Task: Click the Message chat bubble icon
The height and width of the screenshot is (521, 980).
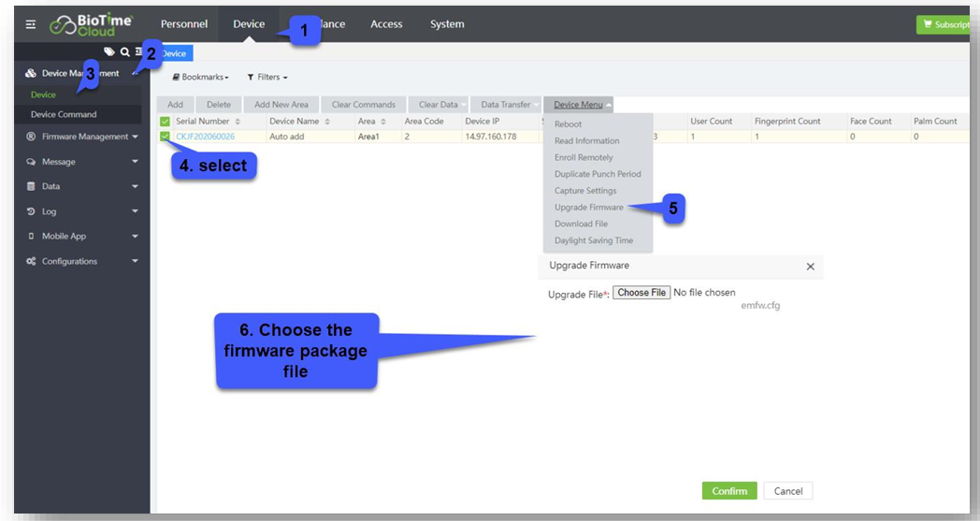Action: point(31,162)
